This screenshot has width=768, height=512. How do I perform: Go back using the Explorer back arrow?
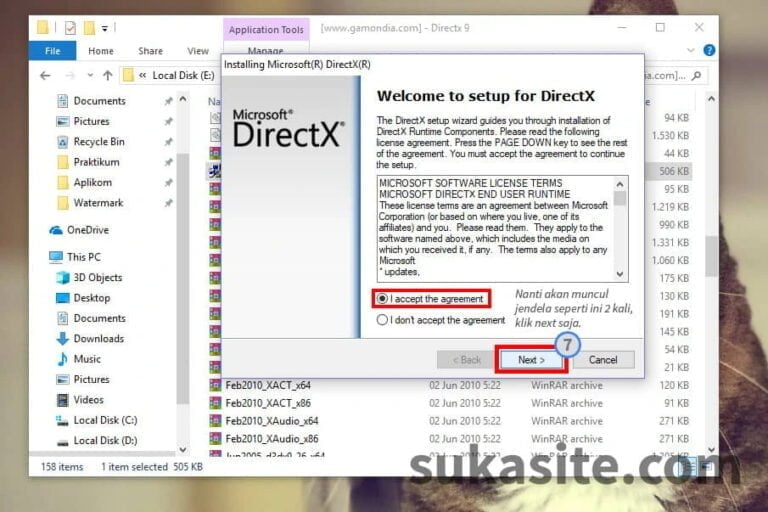pyautogui.click(x=45, y=75)
